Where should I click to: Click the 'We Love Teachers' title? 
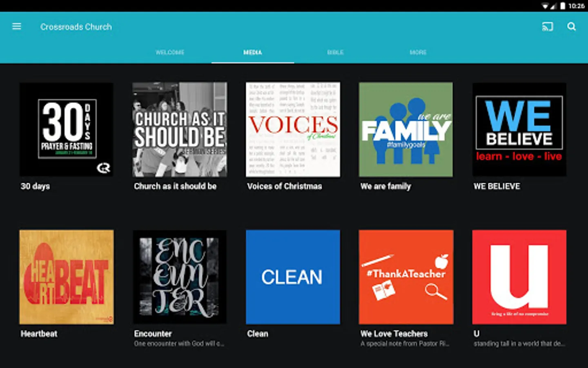394,334
